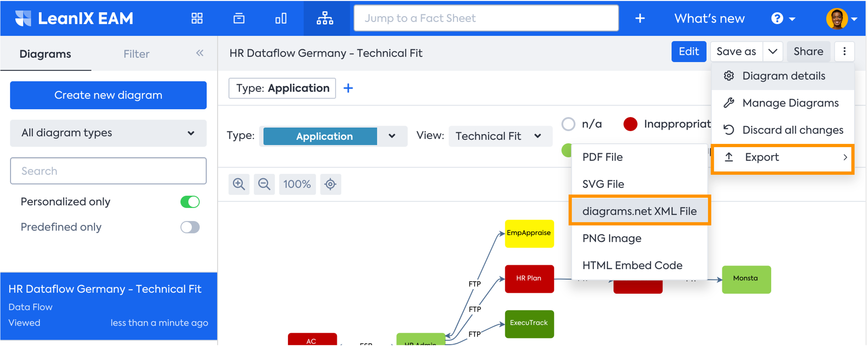Expand the profile caret next to avatar
Image resolution: width=868 pixels, height=346 pixels.
(854, 19)
